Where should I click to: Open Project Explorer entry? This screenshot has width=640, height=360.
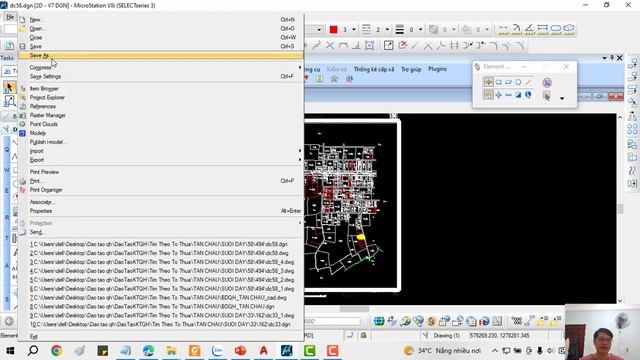tap(161, 98)
